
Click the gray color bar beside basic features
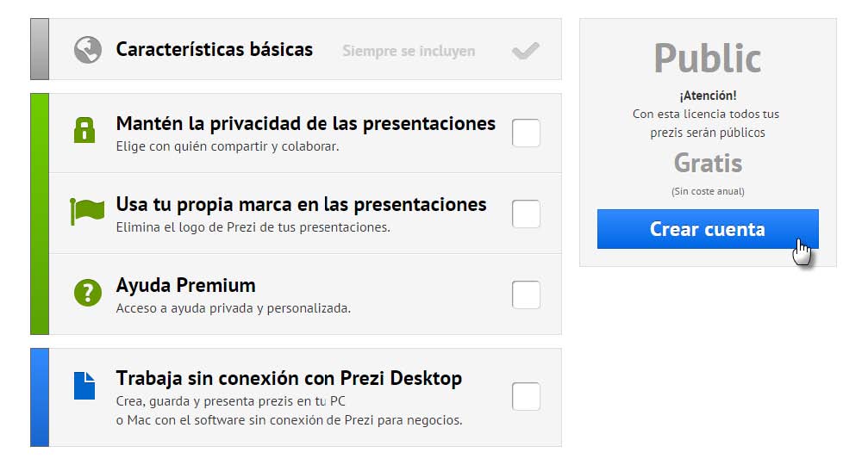point(40,49)
